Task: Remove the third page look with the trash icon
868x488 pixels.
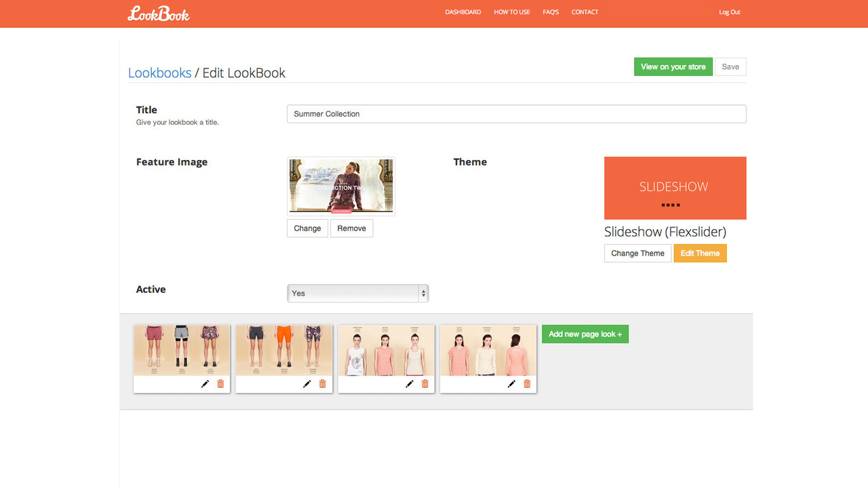Action: (x=425, y=383)
